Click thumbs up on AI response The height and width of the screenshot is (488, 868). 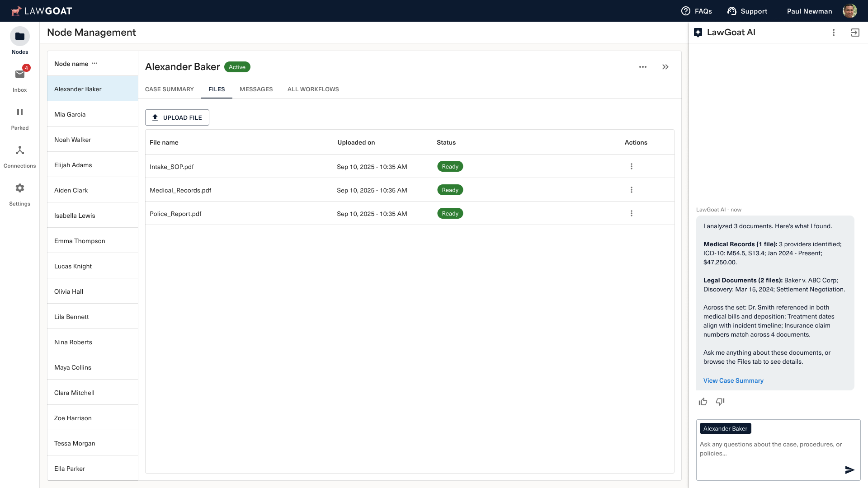click(x=703, y=402)
